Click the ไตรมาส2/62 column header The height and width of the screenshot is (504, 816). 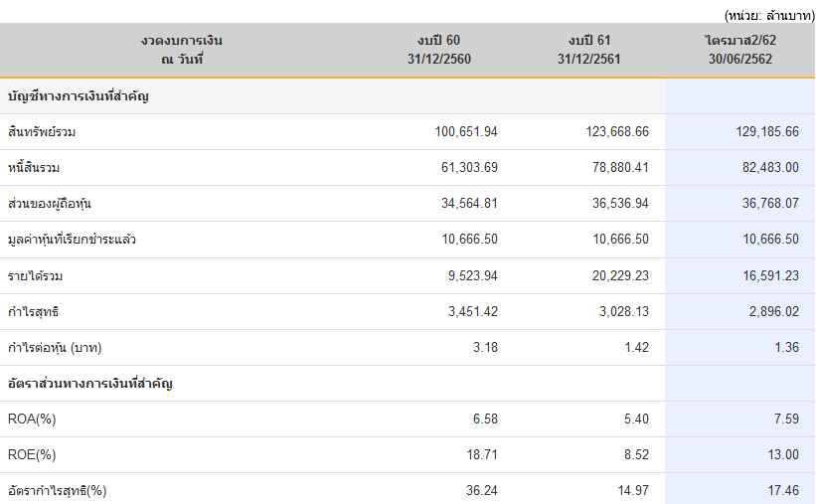pyautogui.click(x=739, y=50)
